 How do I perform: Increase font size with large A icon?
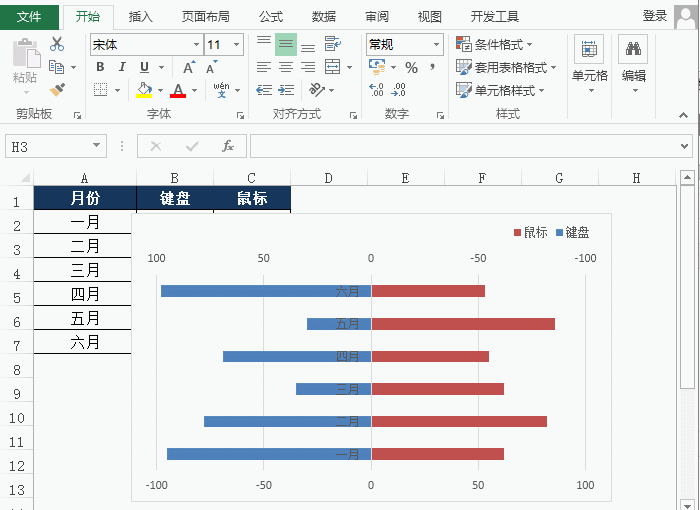pos(189,67)
